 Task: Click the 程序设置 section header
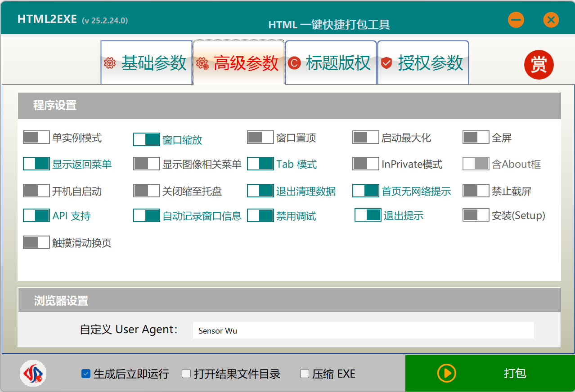[x=289, y=106]
